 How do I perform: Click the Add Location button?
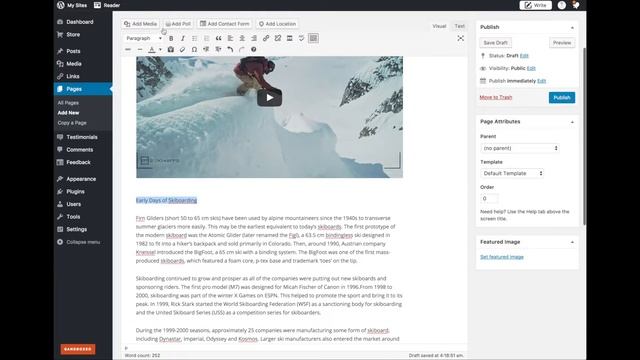click(x=278, y=24)
